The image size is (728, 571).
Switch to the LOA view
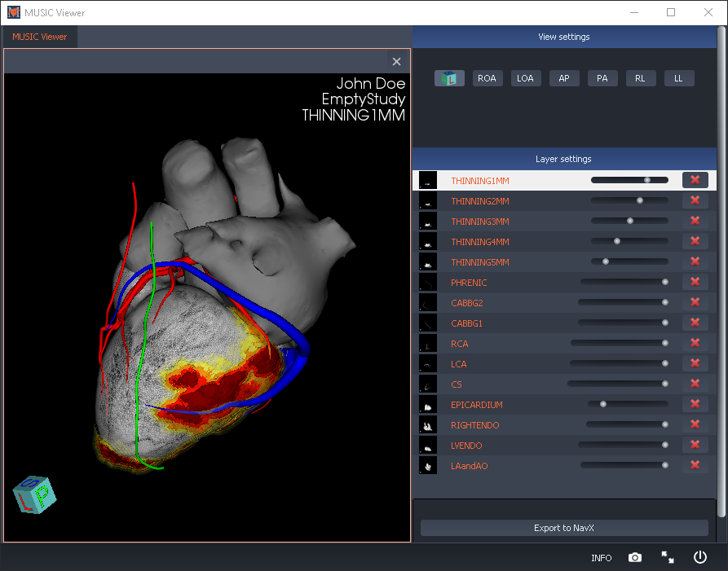click(526, 78)
